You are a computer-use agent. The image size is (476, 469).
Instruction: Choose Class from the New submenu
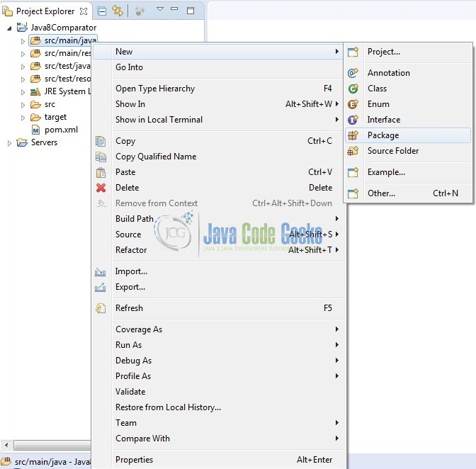(408, 89)
